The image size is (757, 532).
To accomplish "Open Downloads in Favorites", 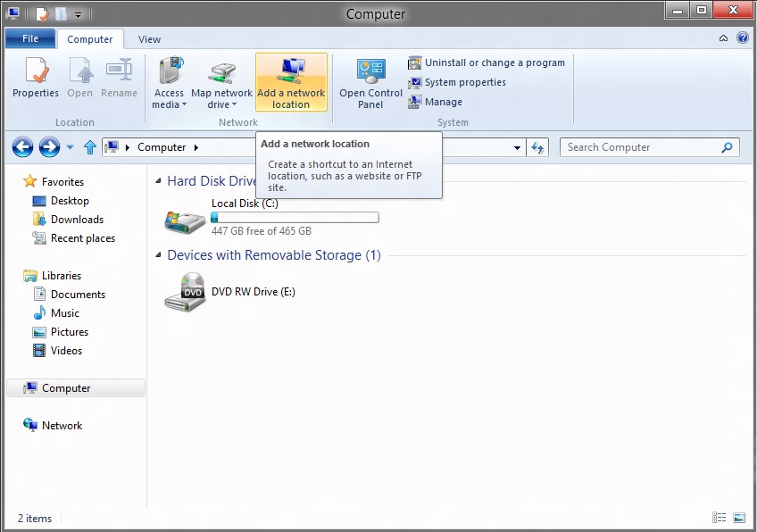I will click(77, 220).
